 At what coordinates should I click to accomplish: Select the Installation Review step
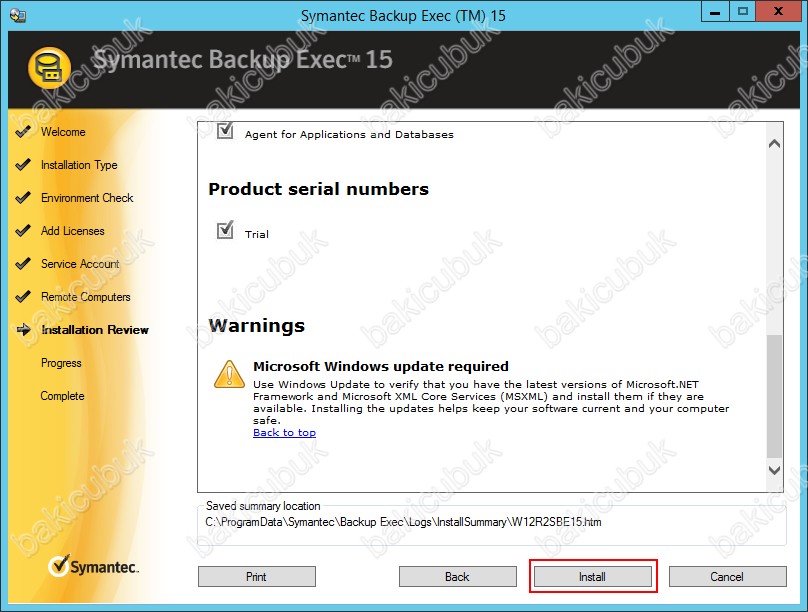[95, 330]
